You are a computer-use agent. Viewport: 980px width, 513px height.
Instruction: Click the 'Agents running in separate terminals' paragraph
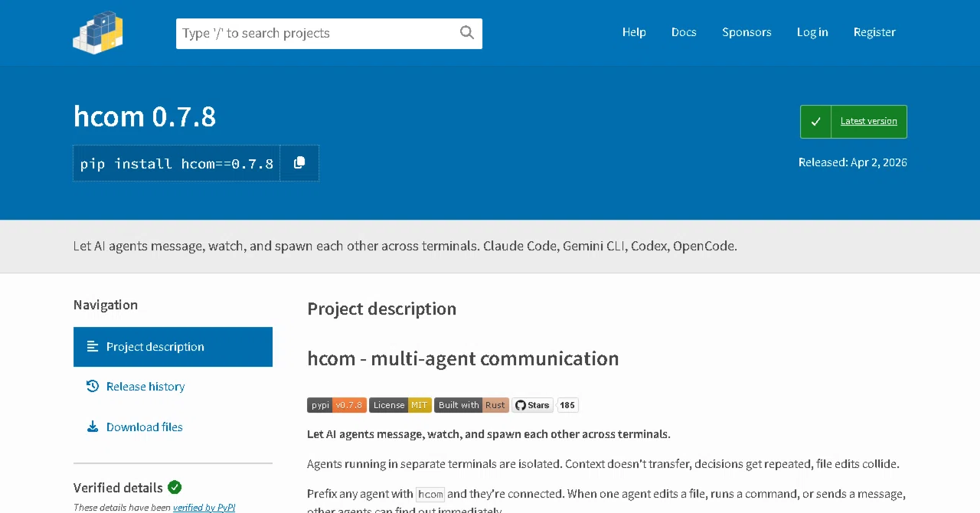tap(603, 464)
